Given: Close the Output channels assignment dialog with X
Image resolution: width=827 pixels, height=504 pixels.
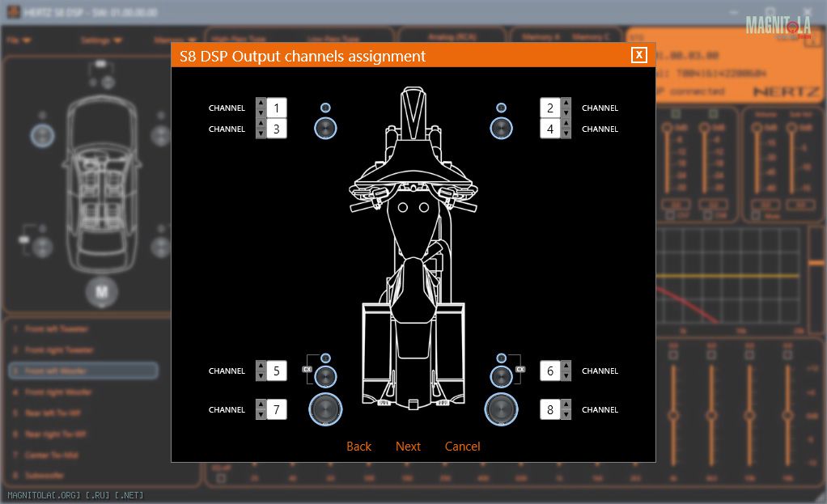Looking at the screenshot, I should 638,55.
